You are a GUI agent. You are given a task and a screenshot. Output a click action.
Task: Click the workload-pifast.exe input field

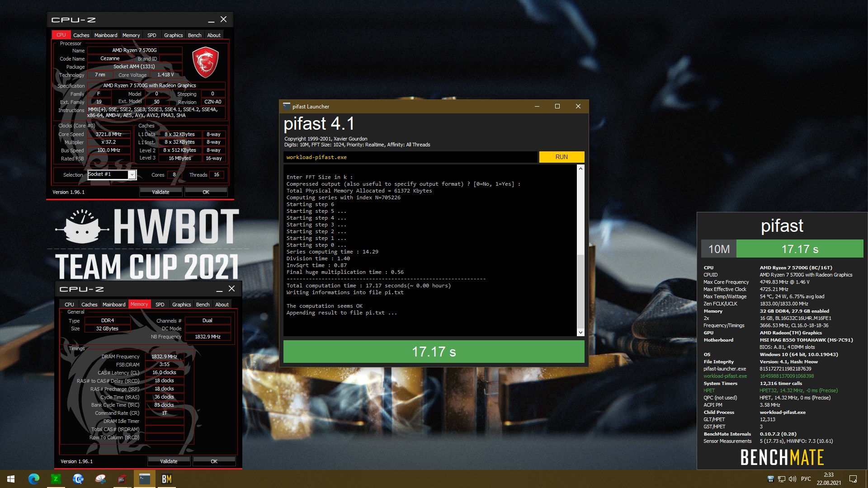[x=410, y=157]
